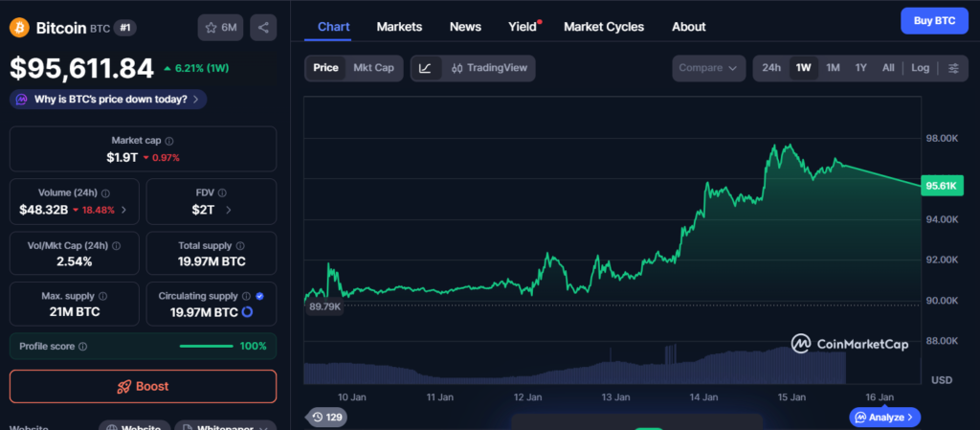Click the Profile score progress bar
980x430 pixels.
206,347
